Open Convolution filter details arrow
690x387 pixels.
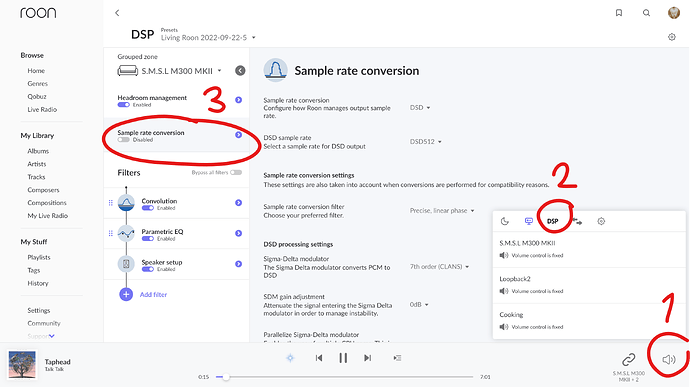(x=239, y=203)
